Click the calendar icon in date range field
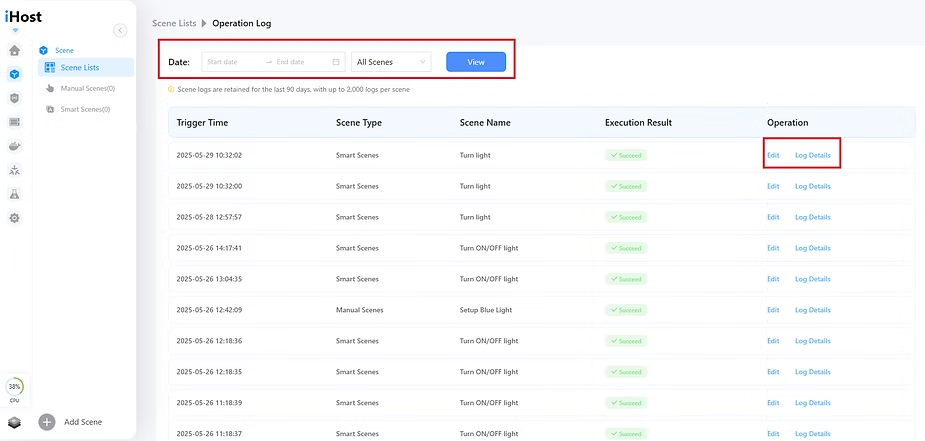Viewport: 925px width, 441px height. [x=336, y=62]
